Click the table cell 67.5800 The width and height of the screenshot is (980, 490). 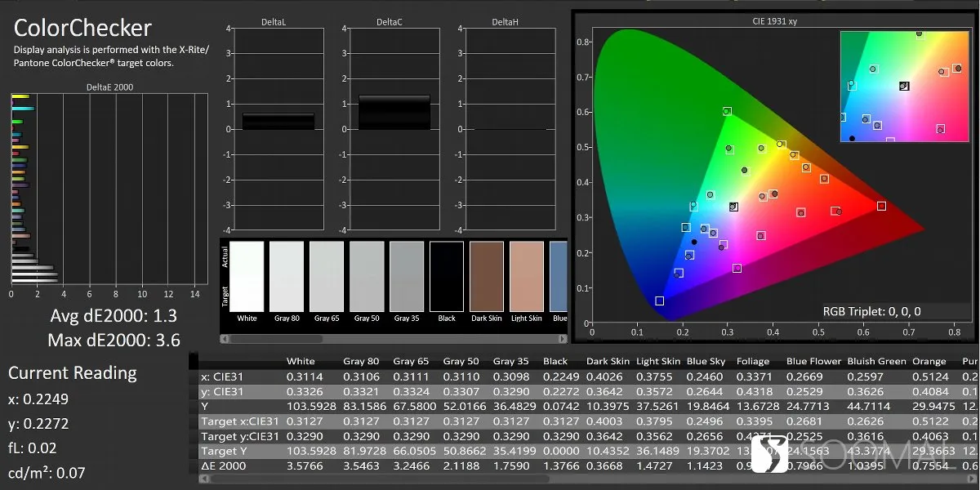(x=413, y=406)
